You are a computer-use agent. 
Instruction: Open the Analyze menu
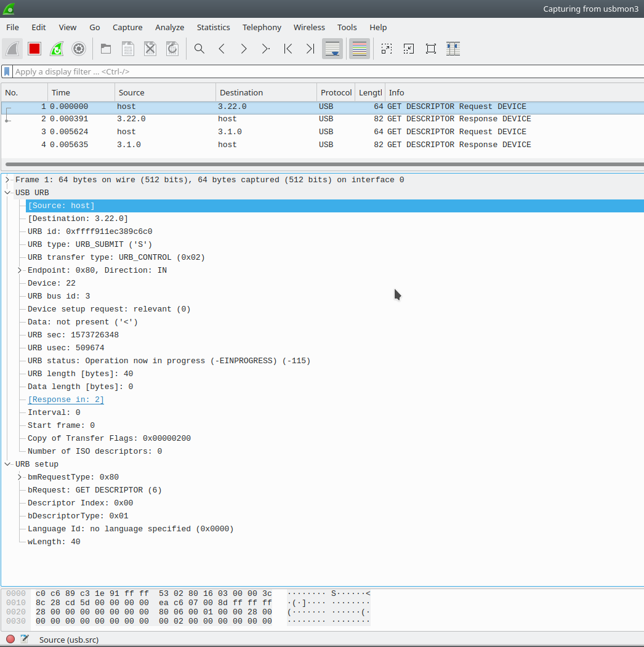(169, 27)
